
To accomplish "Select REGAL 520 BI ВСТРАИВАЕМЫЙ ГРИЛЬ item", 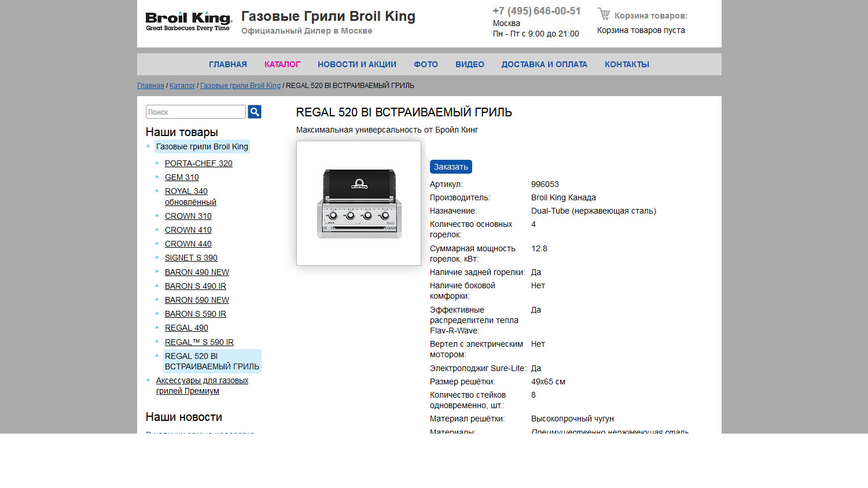I will [212, 361].
